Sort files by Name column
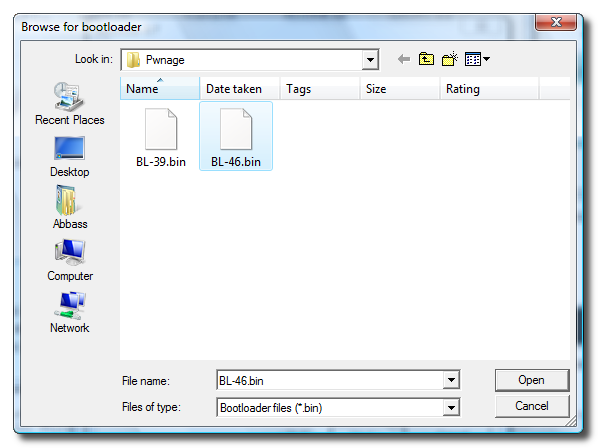The width and height of the screenshot is (598, 448). [160, 88]
